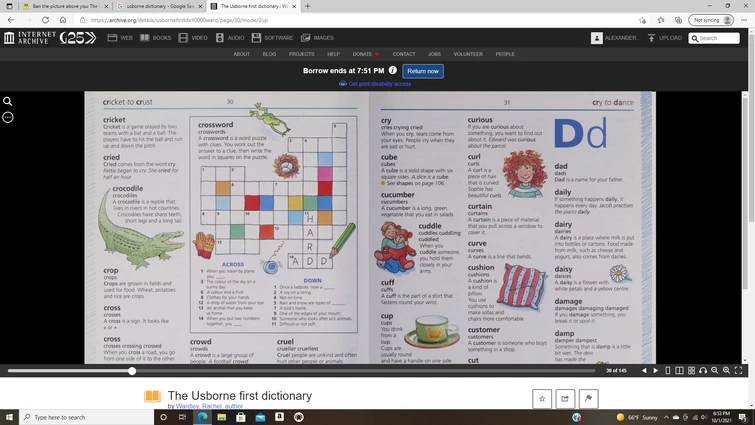Screen dimensions: 755x425
Task: Open Task View on the taskbar
Action: pos(182,417)
